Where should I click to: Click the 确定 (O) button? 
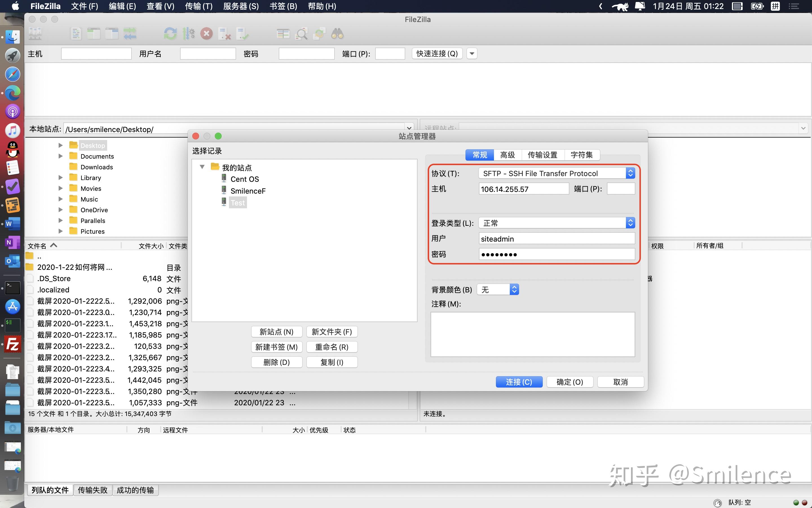pos(570,382)
